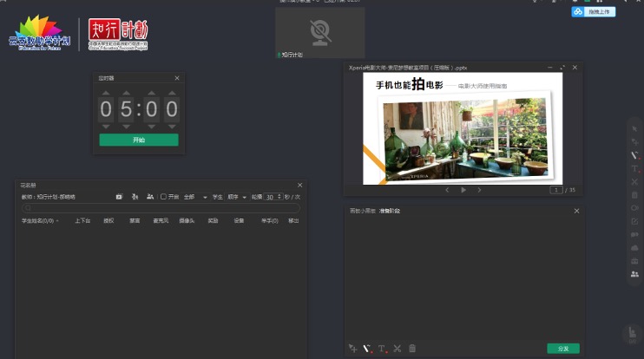This screenshot has height=359, width=644.
Task: Click the 禁言 column header
Action: click(x=135, y=221)
